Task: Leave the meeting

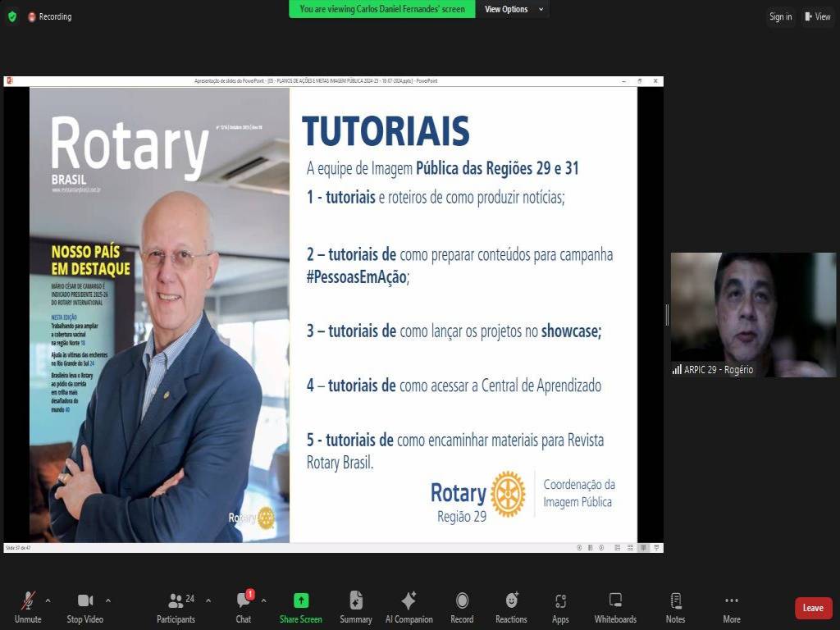Action: [x=813, y=608]
